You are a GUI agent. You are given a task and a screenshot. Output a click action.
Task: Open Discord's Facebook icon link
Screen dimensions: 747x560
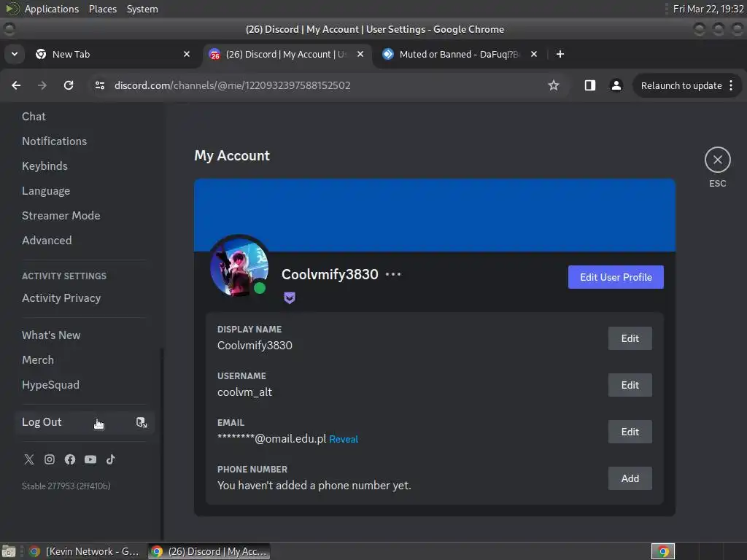tap(70, 459)
